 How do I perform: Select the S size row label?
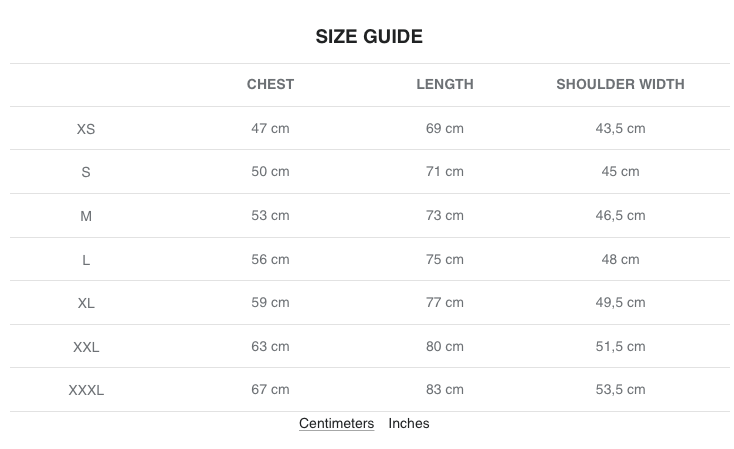pyautogui.click(x=86, y=172)
